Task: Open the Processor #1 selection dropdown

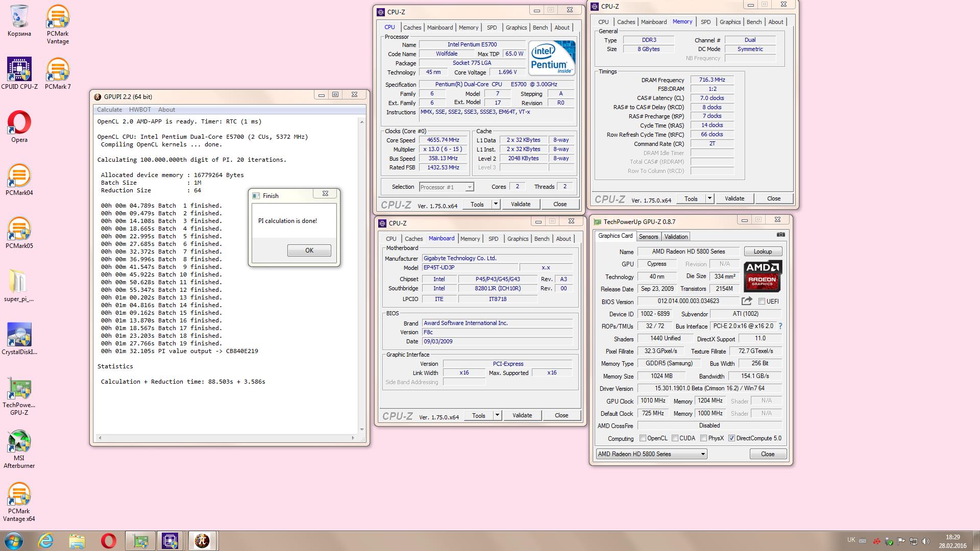Action: click(x=446, y=187)
